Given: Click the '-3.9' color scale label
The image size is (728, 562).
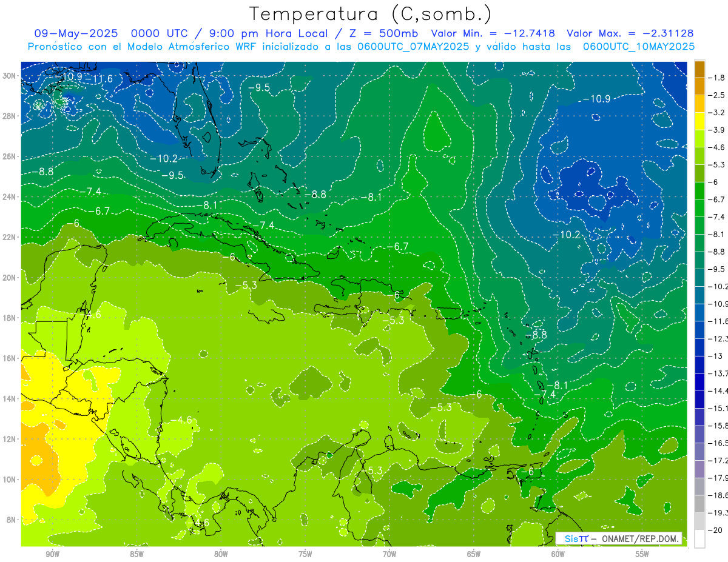Looking at the screenshot, I should click(718, 130).
